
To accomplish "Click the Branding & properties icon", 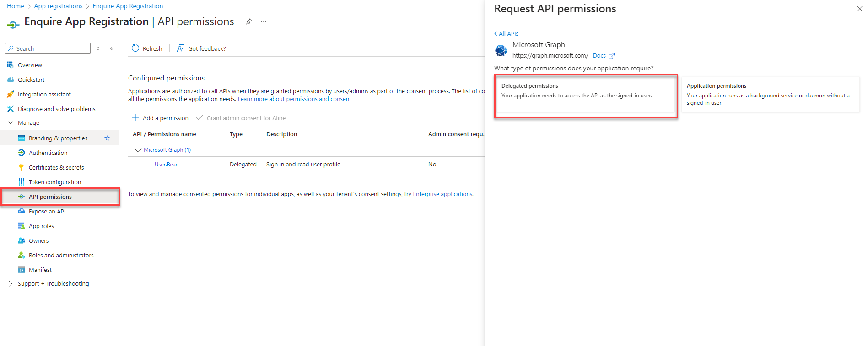I will (x=21, y=138).
